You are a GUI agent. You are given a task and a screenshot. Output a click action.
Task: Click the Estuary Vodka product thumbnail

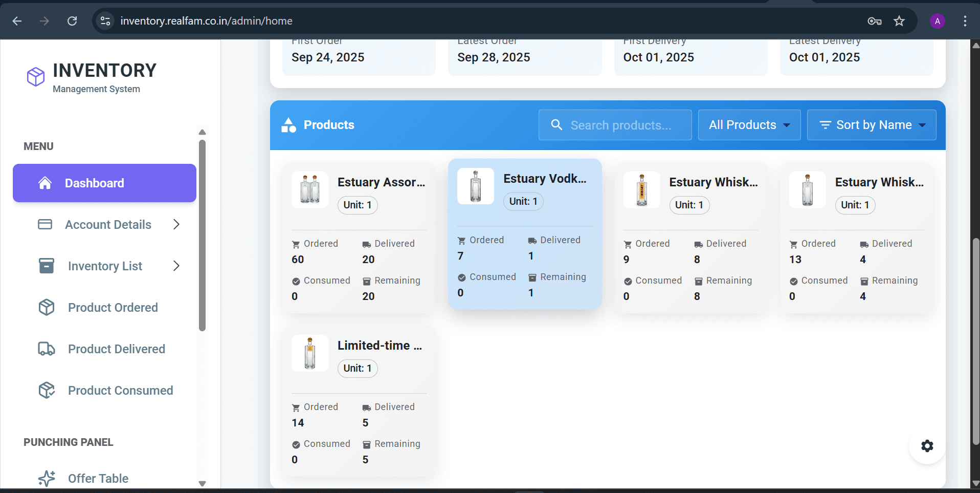475,186
